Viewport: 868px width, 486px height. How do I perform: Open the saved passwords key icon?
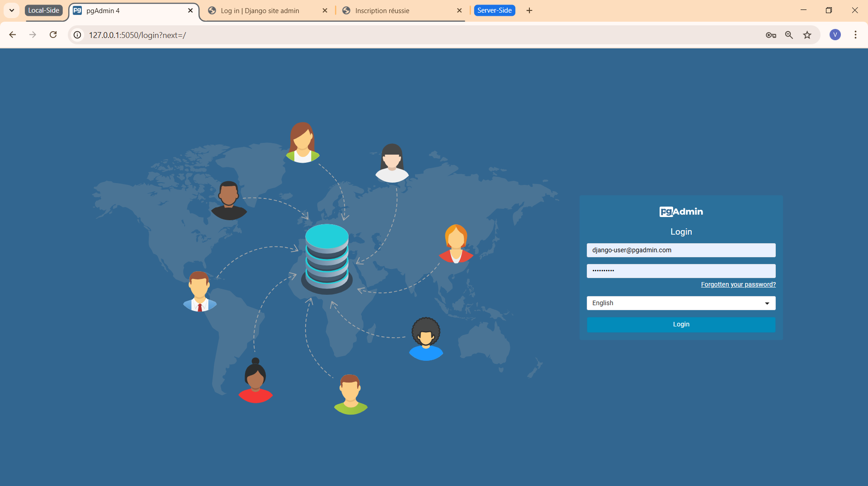tap(771, 35)
